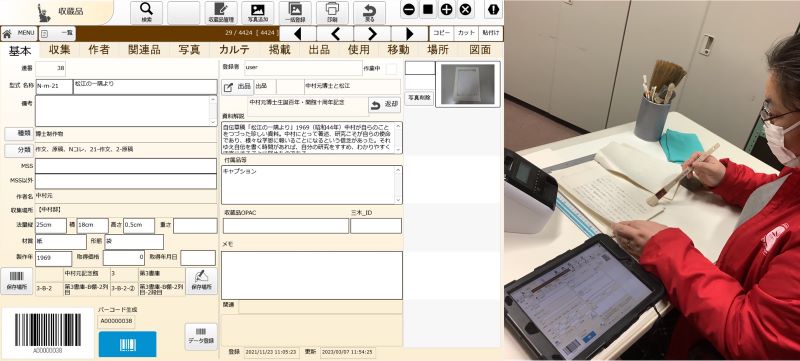This screenshot has height=361, width=800.
Task: Open the 写真追加 photo add icon
Action: coord(257,12)
